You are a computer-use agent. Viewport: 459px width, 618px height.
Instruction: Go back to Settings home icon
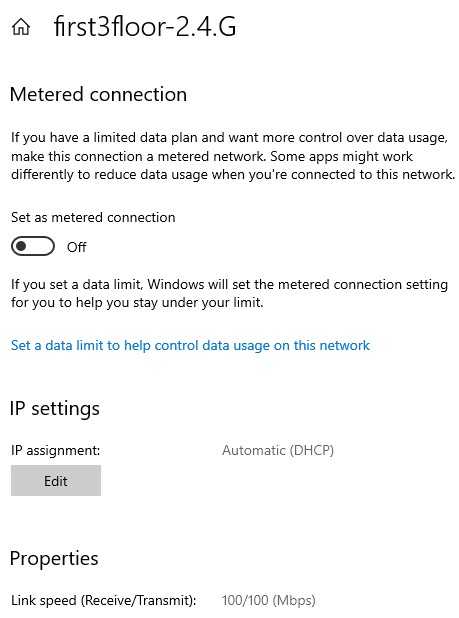pyautogui.click(x=21, y=27)
